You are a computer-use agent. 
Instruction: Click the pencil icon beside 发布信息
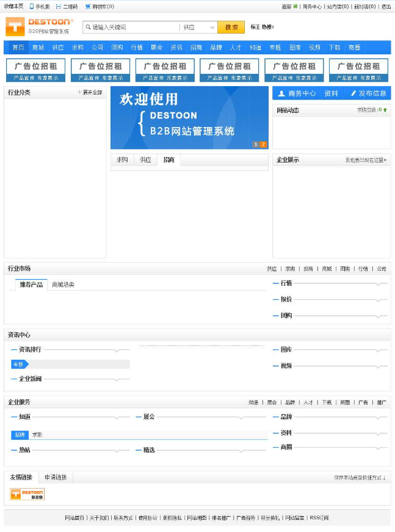click(353, 93)
